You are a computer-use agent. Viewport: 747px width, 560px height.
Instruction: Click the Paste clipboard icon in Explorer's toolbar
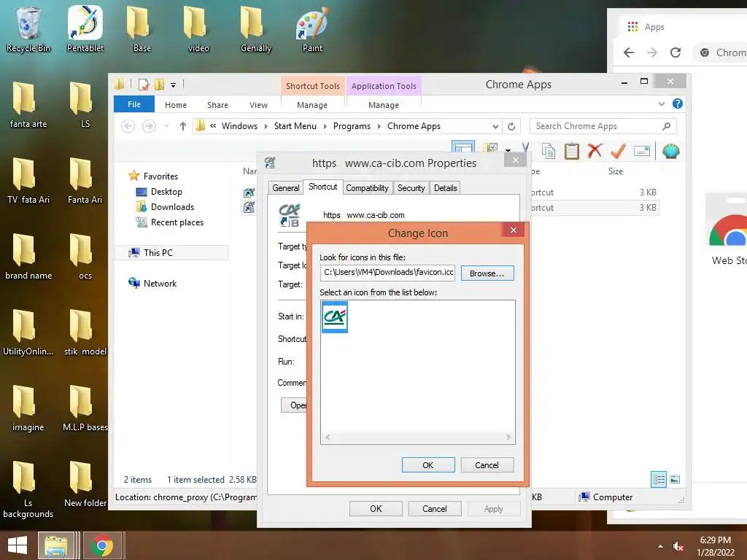pyautogui.click(x=572, y=152)
